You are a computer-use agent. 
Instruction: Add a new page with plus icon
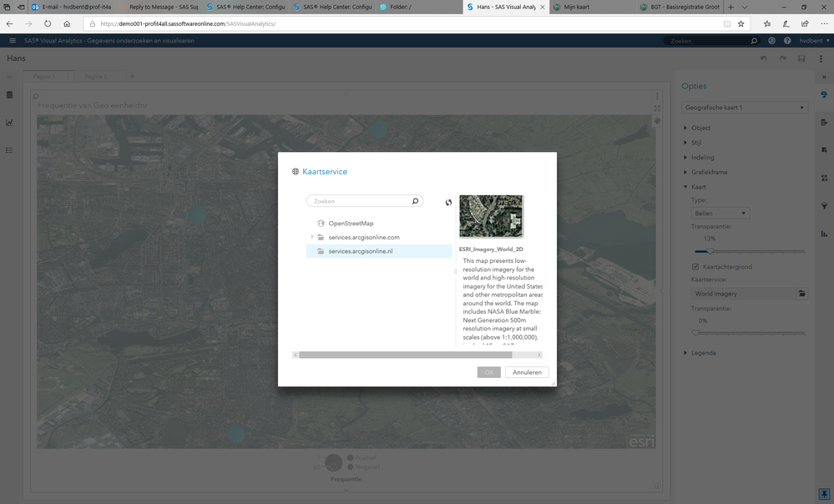click(x=132, y=76)
